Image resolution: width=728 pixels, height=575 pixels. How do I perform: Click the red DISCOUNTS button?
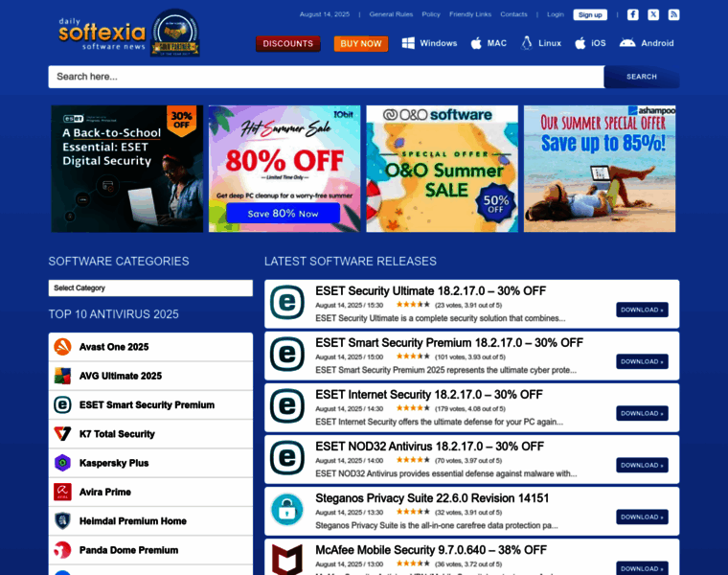pyautogui.click(x=288, y=44)
